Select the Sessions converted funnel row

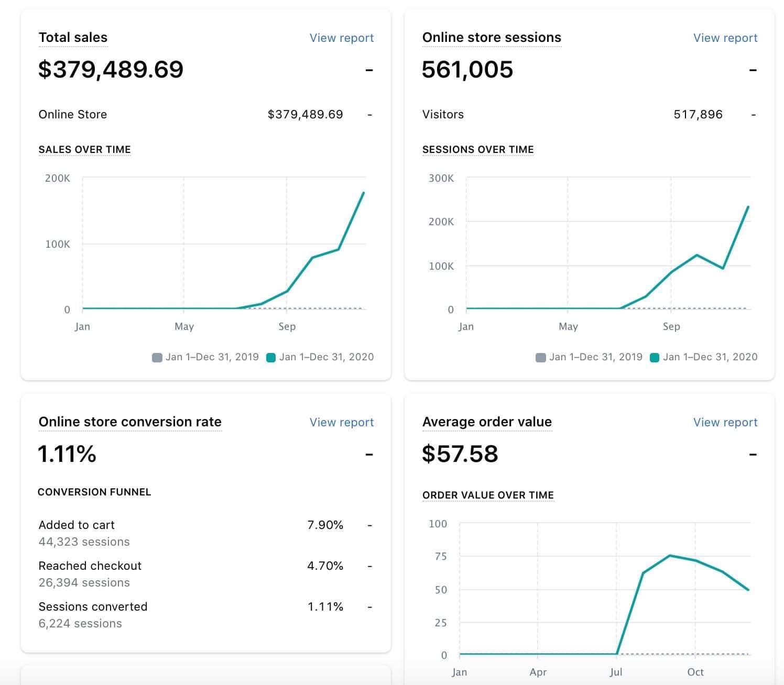pos(93,607)
